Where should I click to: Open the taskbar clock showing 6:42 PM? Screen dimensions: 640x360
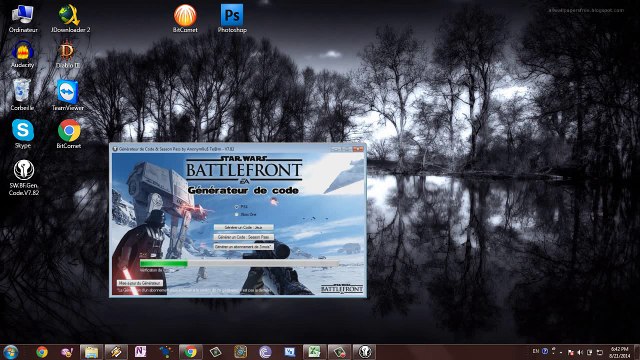coord(619,352)
